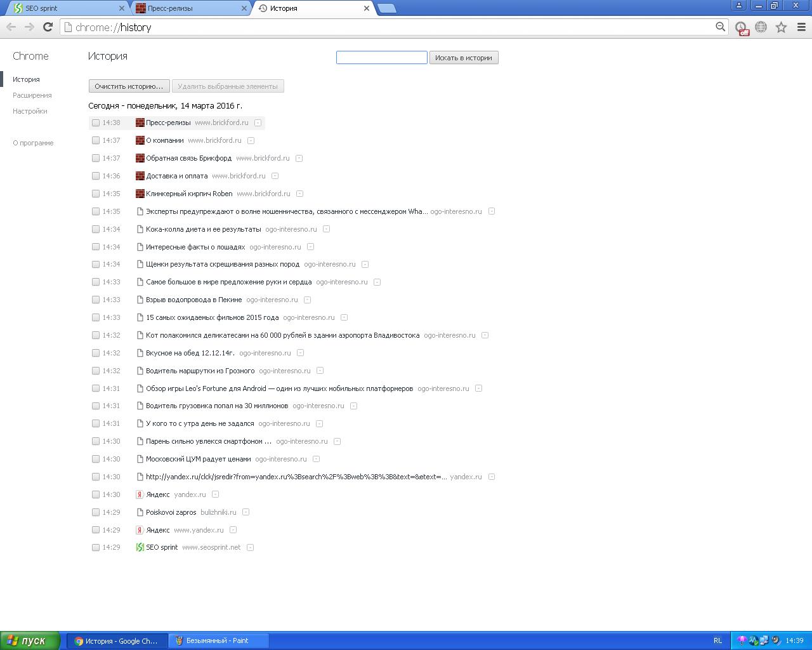Click the SEO sprint favicon in history list
The height and width of the screenshot is (650, 812).
(x=140, y=547)
